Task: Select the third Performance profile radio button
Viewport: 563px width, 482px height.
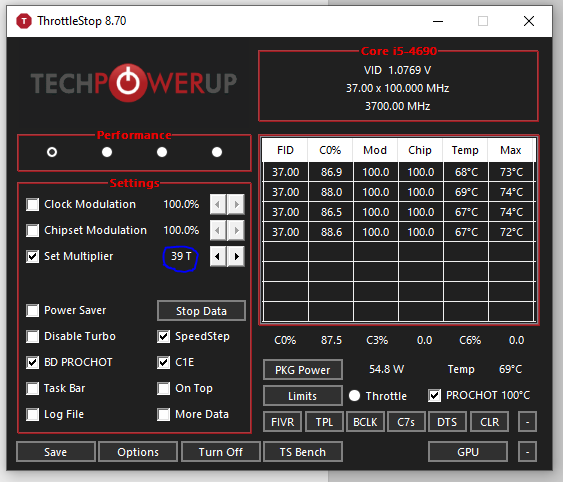Action: point(162,152)
